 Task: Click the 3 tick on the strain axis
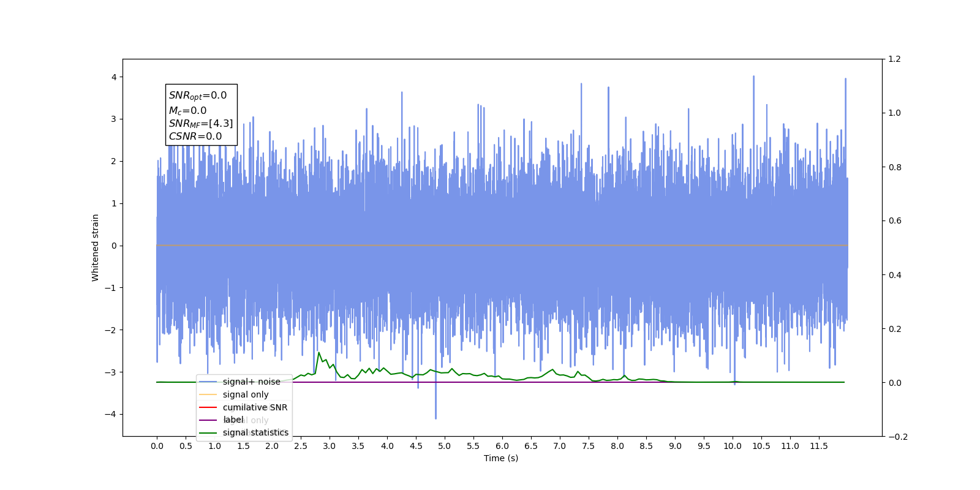pyautogui.click(x=114, y=119)
